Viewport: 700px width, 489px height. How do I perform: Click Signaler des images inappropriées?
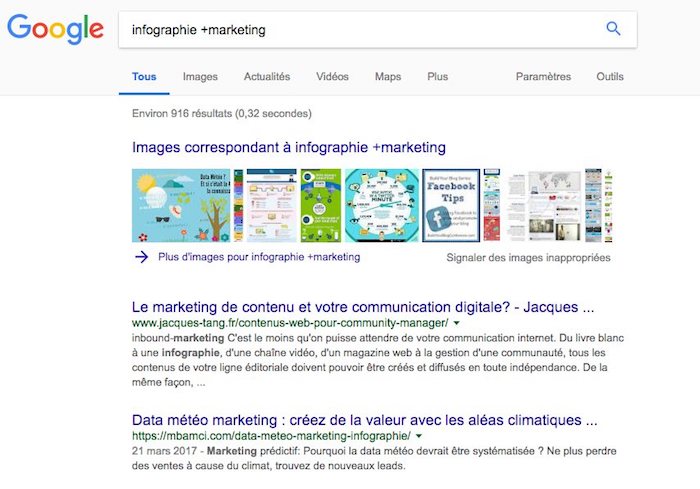[528, 257]
